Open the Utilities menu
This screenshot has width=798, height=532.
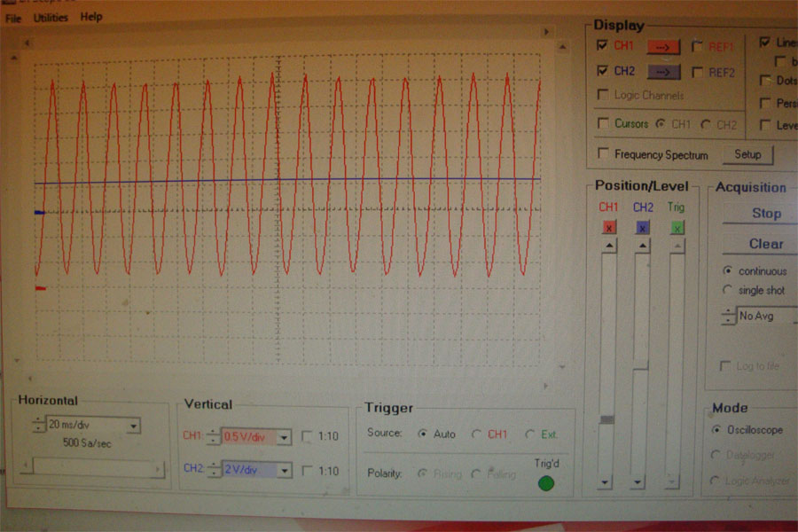(x=50, y=17)
